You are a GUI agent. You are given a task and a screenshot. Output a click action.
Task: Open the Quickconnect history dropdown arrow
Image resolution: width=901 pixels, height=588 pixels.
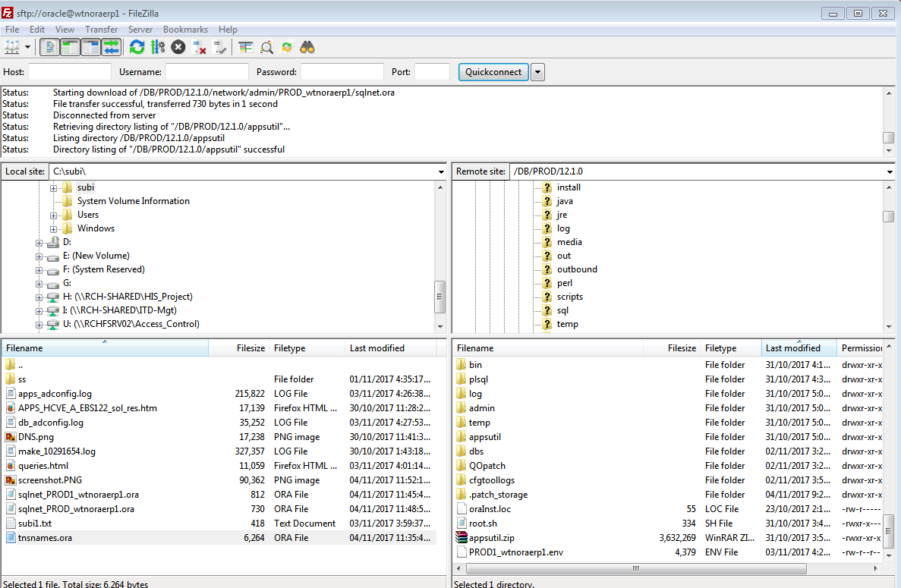(537, 72)
